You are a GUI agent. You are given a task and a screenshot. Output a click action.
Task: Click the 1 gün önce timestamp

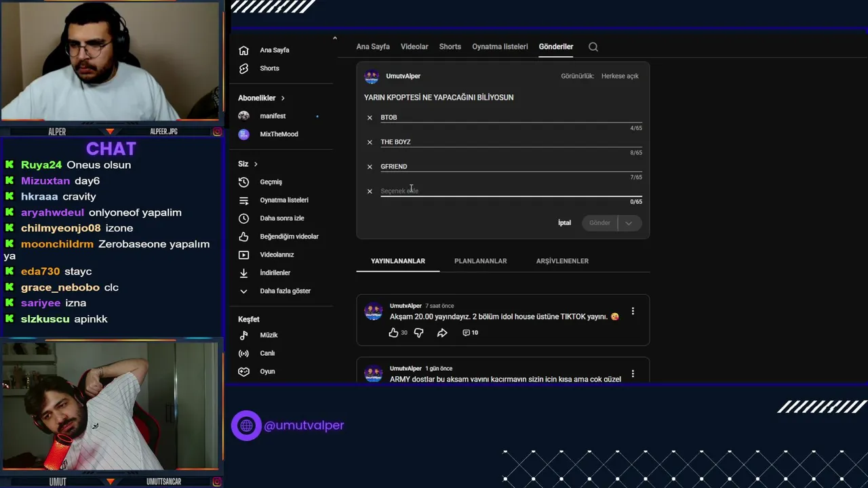[439, 369]
